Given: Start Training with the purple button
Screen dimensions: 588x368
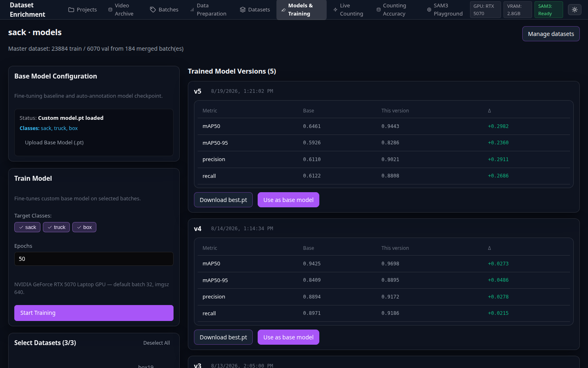Looking at the screenshot, I should click(x=94, y=313).
